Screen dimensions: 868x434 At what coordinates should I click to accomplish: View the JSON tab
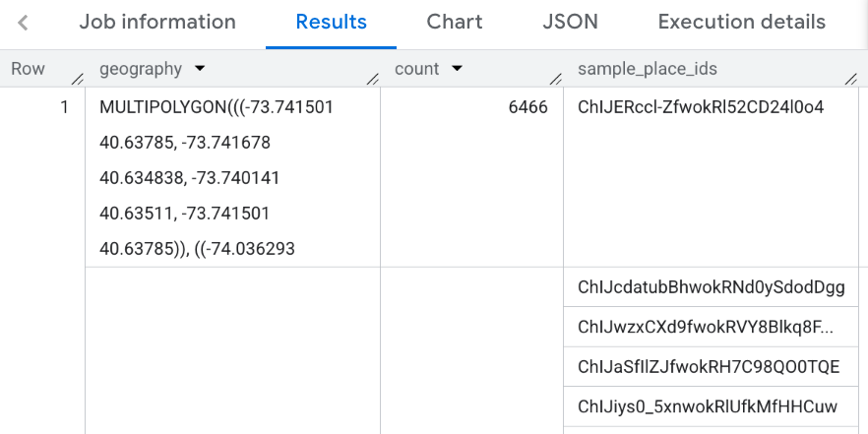point(570,22)
